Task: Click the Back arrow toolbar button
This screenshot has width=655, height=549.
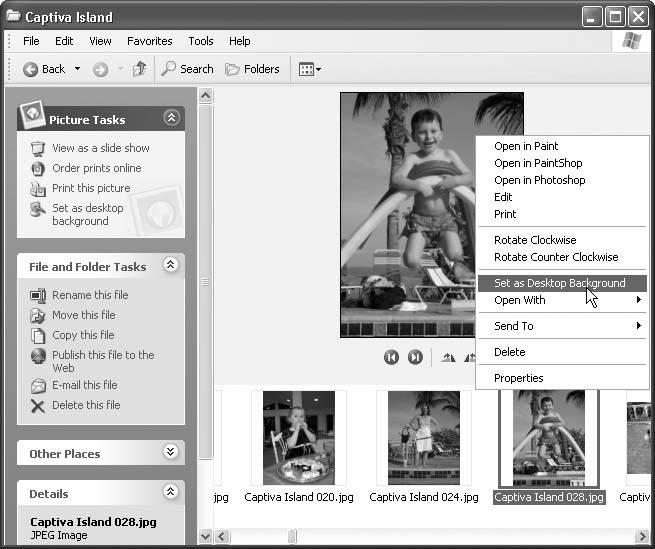Action: 32,69
